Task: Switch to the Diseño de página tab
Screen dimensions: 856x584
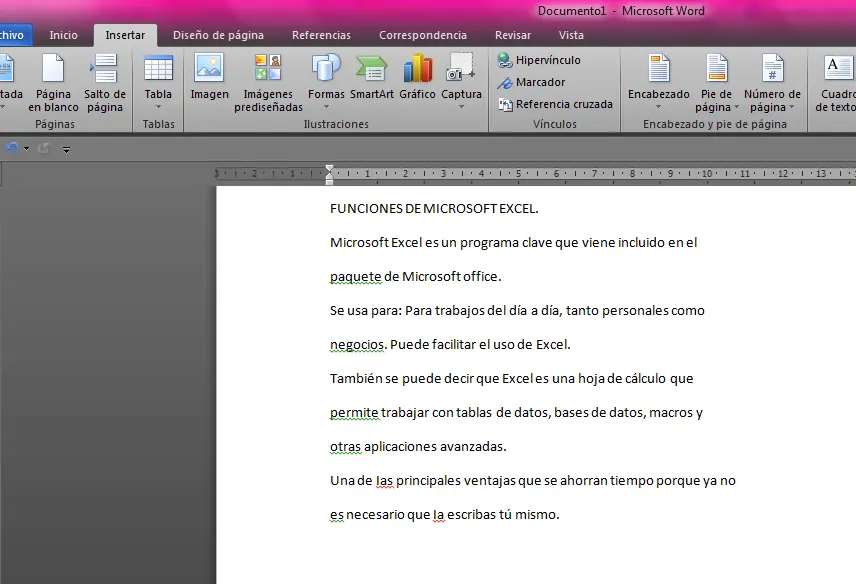Action: tap(218, 35)
